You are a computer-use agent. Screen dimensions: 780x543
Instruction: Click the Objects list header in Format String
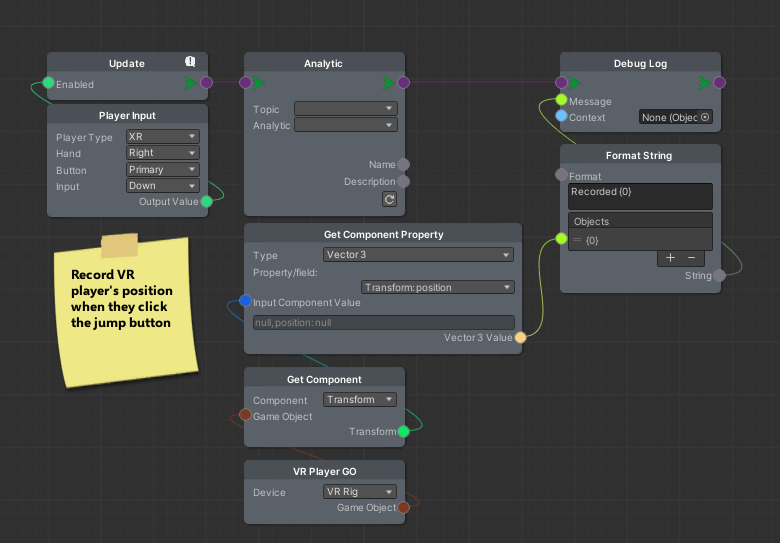[640, 221]
